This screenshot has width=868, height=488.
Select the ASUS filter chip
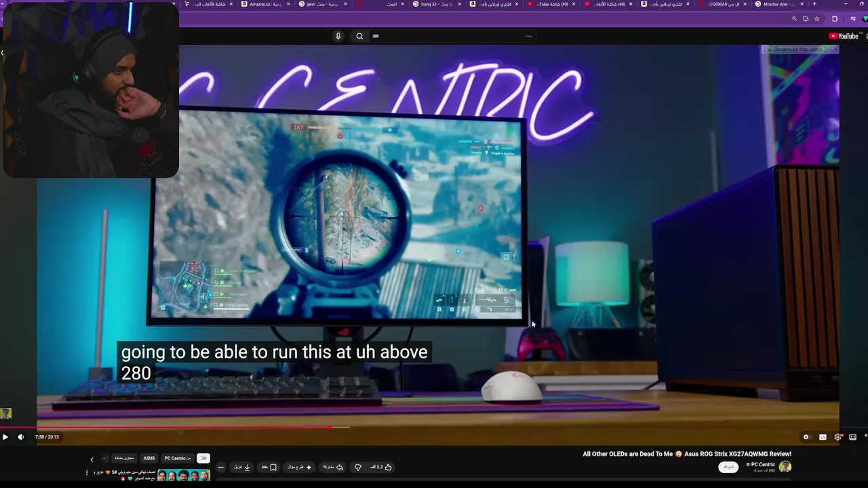tap(149, 458)
